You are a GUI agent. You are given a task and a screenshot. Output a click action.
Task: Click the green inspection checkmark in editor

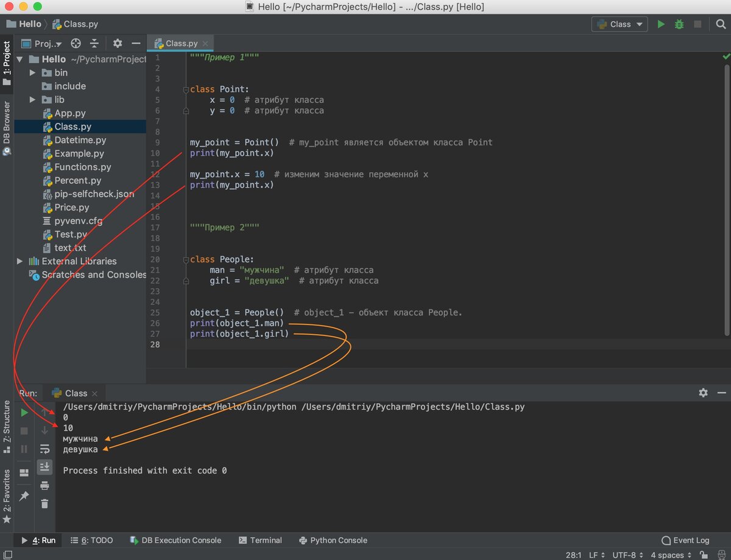(726, 57)
